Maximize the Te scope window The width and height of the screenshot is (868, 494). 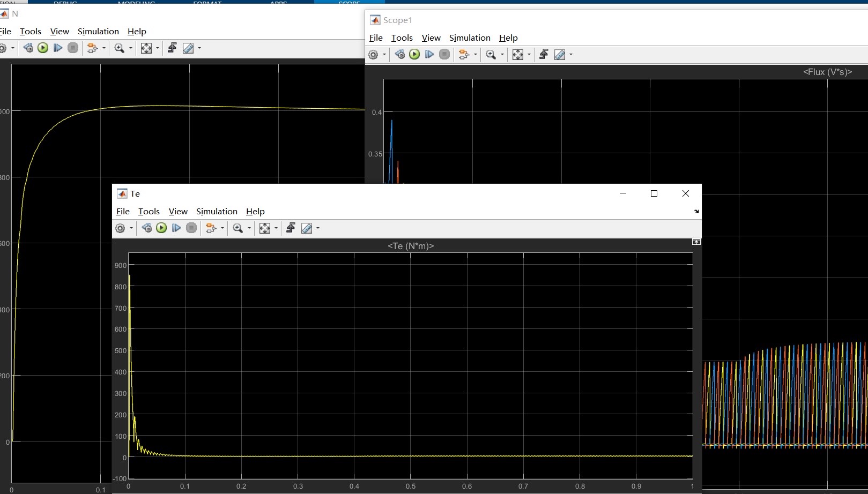tap(654, 193)
